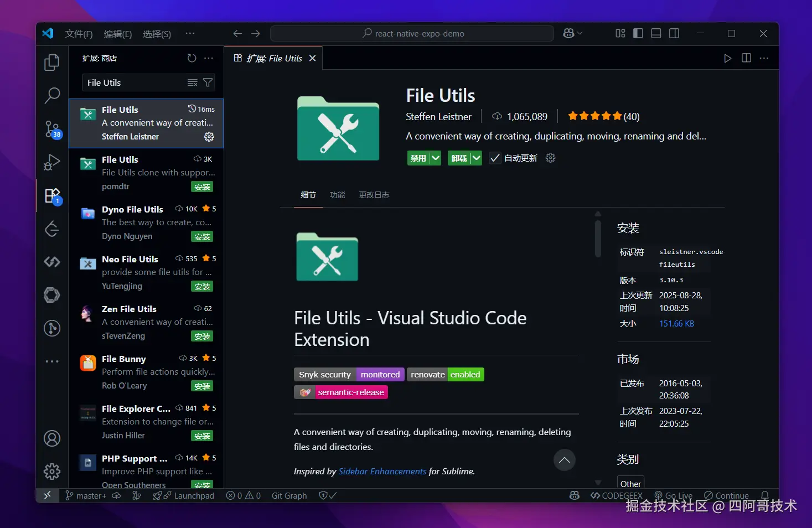Open the Manage gear in activity bar
The image size is (812, 528).
pos(52,472)
